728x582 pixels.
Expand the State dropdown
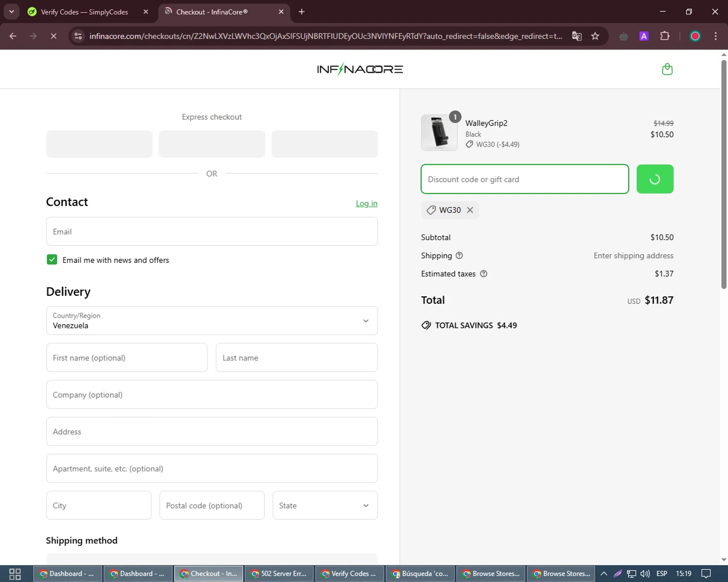pos(325,505)
